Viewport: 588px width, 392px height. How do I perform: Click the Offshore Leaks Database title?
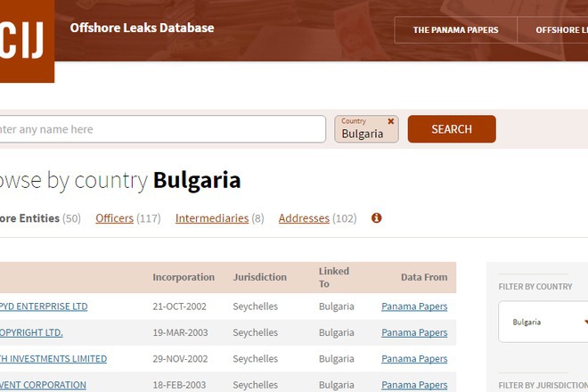point(143,28)
